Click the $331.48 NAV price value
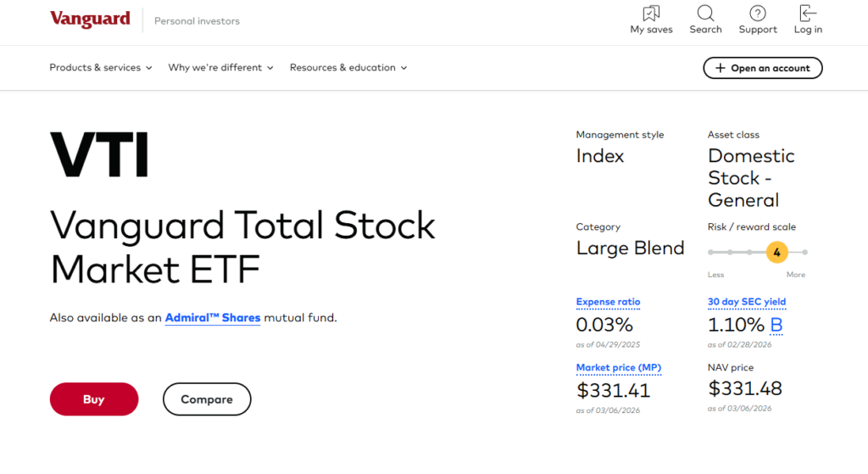Image resolution: width=868 pixels, height=474 pixels. tap(745, 388)
